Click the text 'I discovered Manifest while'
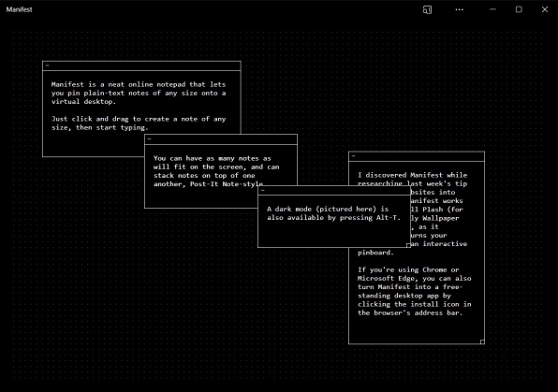The image size is (558, 392). tap(413, 175)
